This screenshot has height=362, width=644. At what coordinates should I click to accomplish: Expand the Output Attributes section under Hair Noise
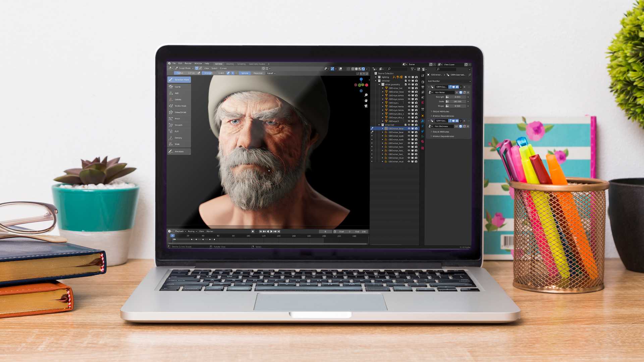440,111
